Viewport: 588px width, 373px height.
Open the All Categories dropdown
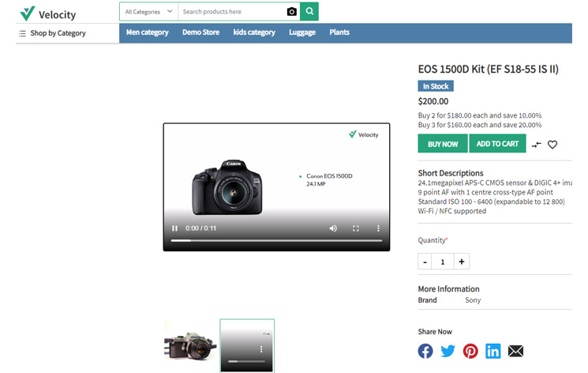(148, 12)
